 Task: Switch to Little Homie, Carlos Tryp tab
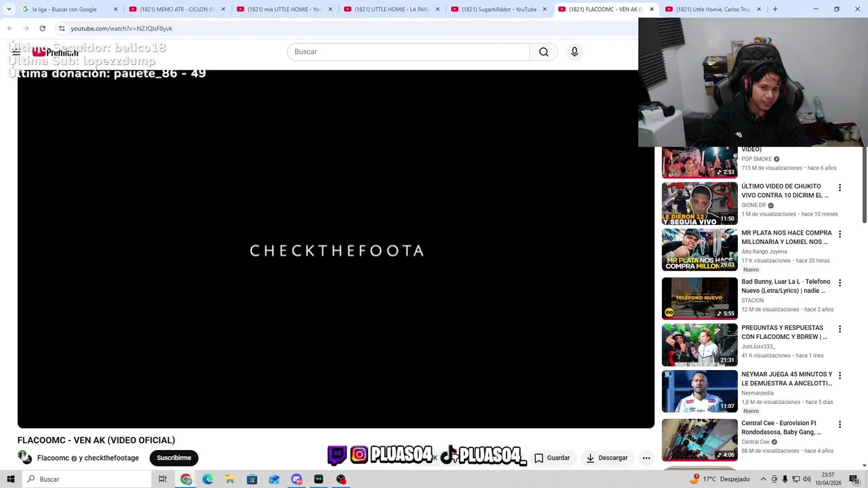713,9
